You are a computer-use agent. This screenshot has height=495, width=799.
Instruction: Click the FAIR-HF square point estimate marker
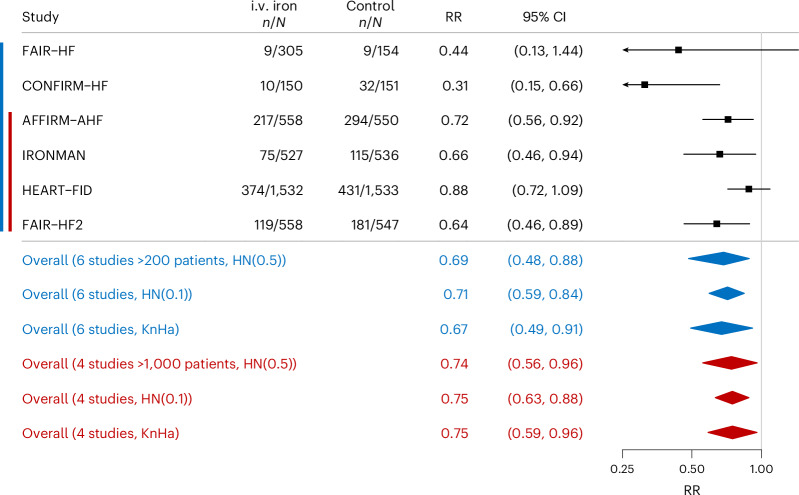coord(678,49)
